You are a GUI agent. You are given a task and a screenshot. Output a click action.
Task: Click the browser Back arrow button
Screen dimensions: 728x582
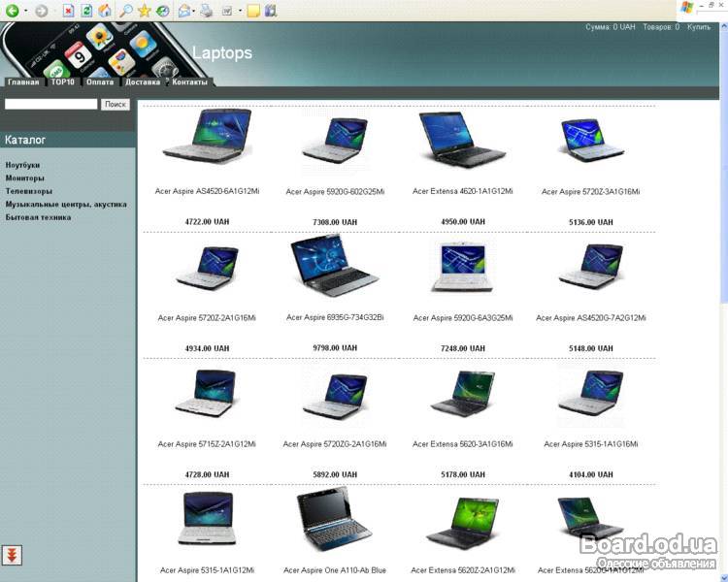click(12, 11)
